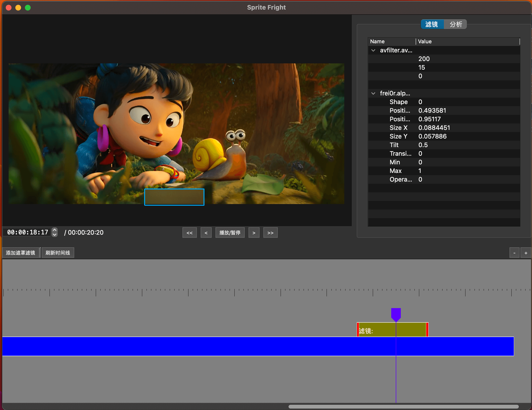
Task: Step forward one frame with > button
Action: (x=254, y=233)
